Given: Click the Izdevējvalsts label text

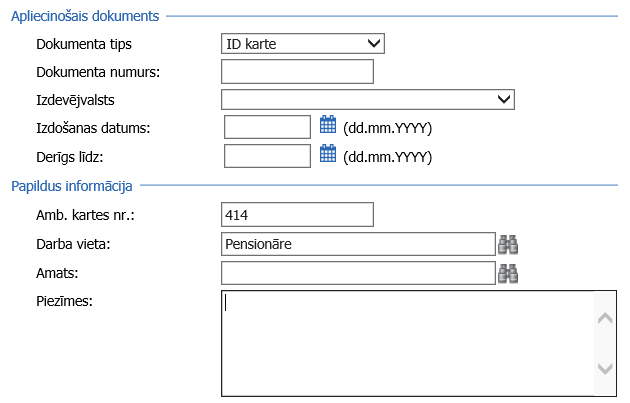Looking at the screenshot, I should [x=74, y=100].
